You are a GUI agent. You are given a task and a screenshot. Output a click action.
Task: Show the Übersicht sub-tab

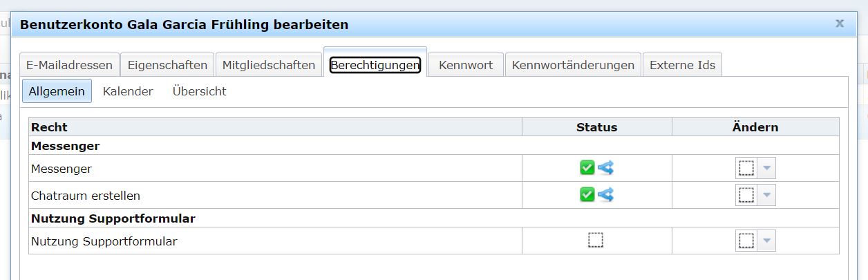pyautogui.click(x=200, y=91)
